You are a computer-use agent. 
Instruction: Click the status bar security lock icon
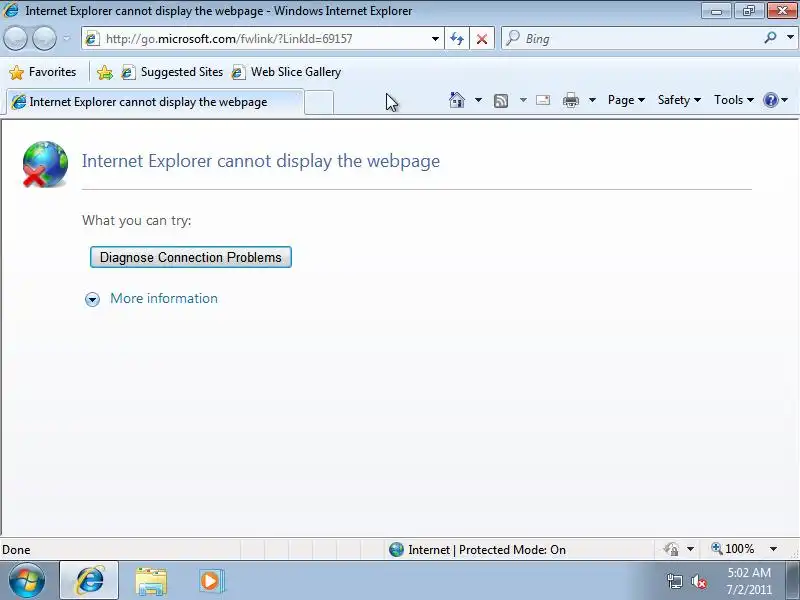coord(671,549)
